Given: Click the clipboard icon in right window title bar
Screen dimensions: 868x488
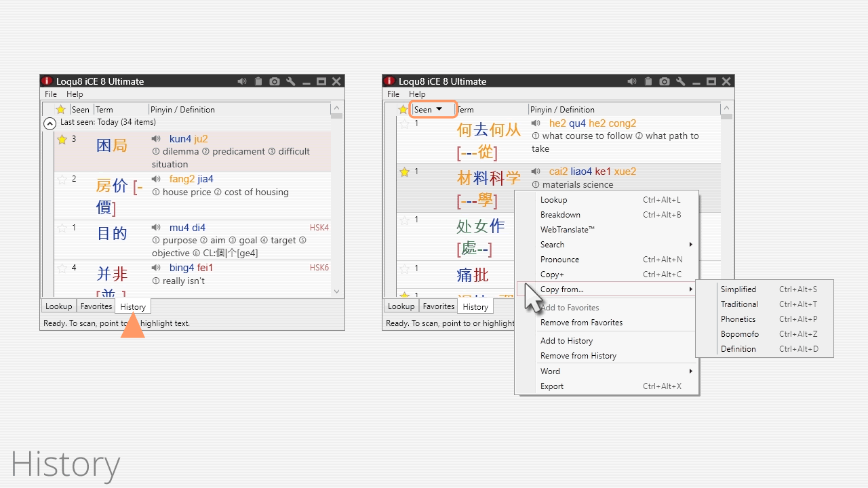Looking at the screenshot, I should [x=648, y=81].
